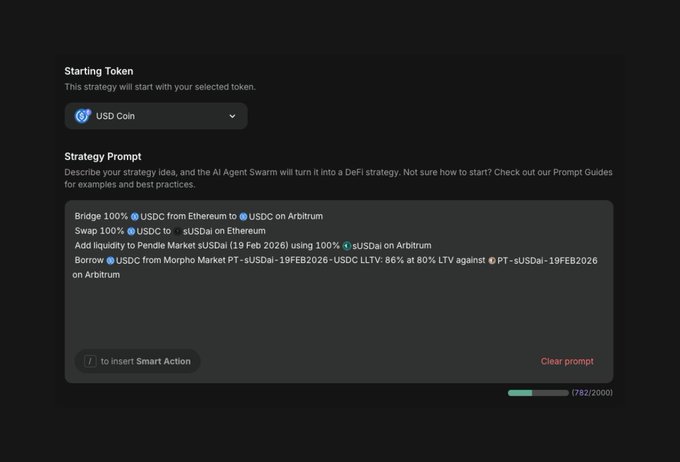
Task: Click 'sUSDai on Ethereum' text in Swap line
Action: click(x=224, y=231)
